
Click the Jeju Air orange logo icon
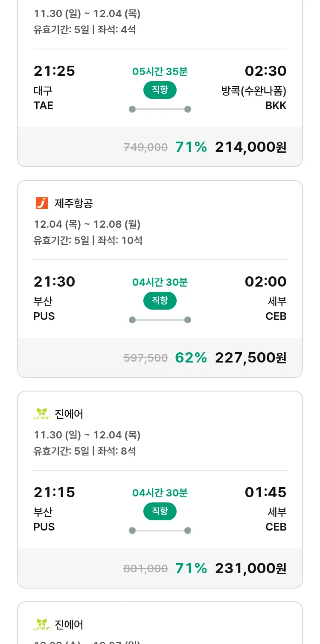(x=42, y=203)
